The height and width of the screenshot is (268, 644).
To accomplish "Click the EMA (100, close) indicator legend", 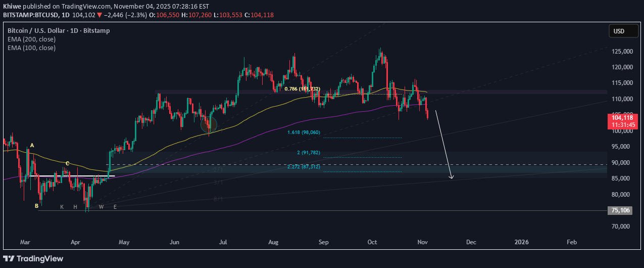I will point(32,48).
